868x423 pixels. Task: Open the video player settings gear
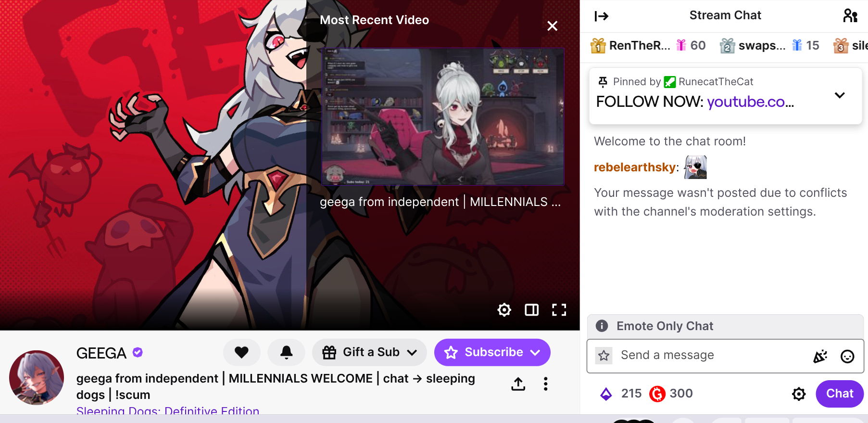504,309
